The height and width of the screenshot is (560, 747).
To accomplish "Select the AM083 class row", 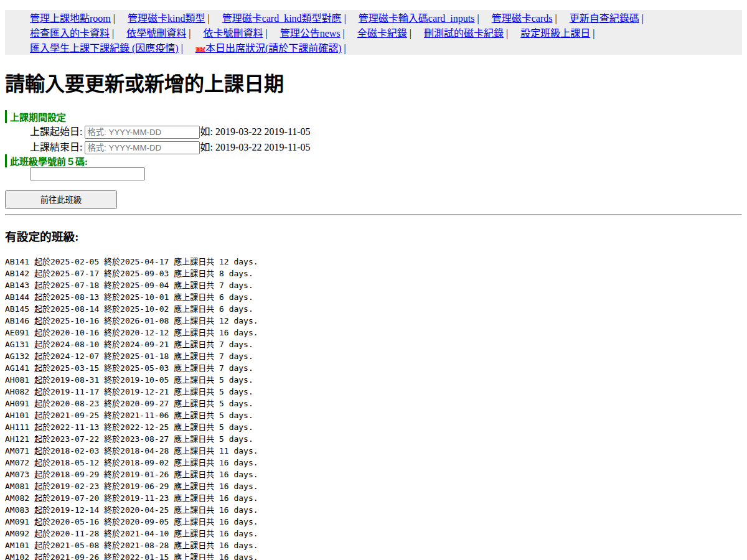I will [x=131, y=510].
